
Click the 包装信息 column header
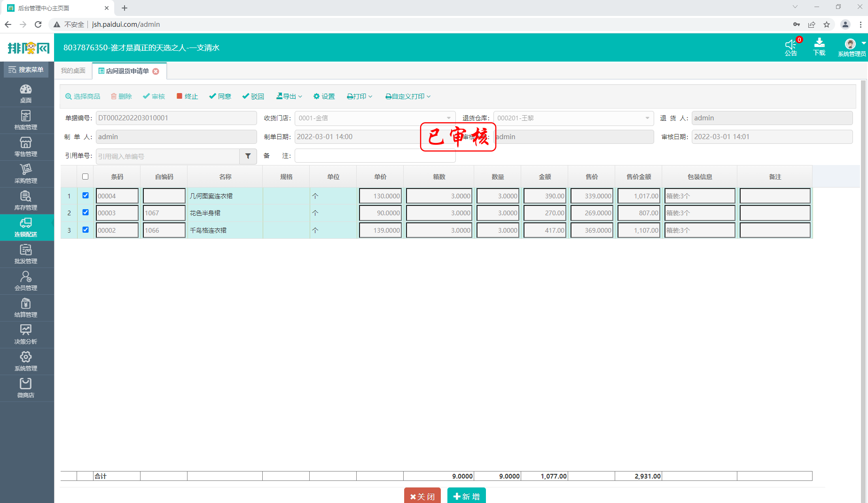point(700,177)
